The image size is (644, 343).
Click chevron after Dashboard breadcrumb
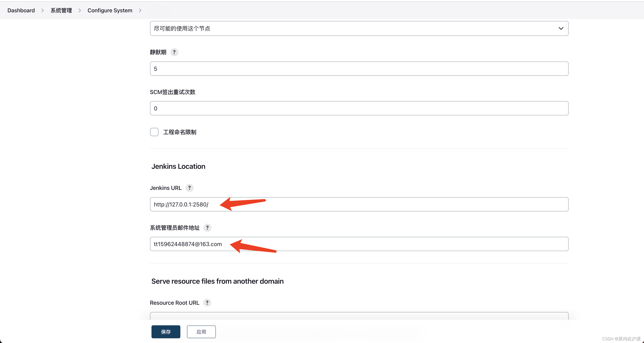(x=43, y=10)
